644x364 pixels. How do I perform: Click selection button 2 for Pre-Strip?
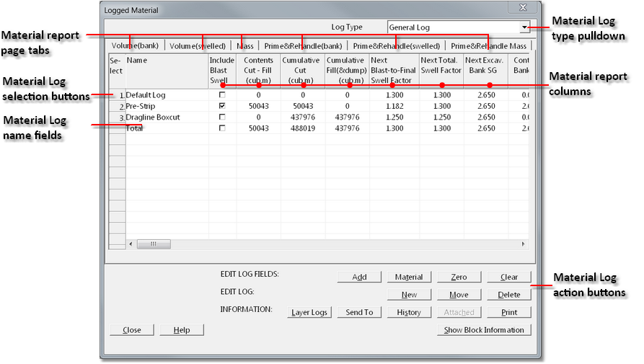point(118,106)
